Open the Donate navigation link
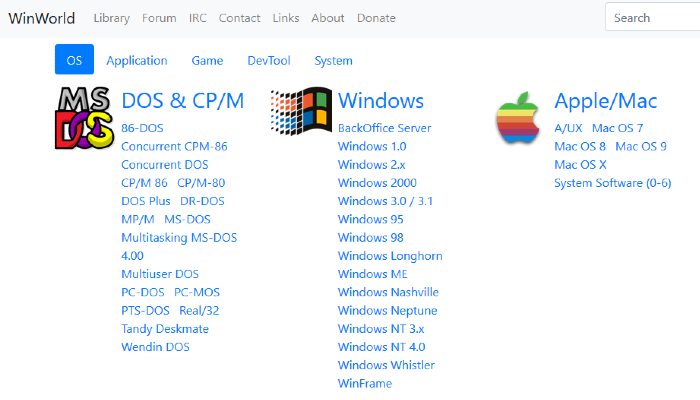Screen dimensions: 700x400 pos(376,18)
